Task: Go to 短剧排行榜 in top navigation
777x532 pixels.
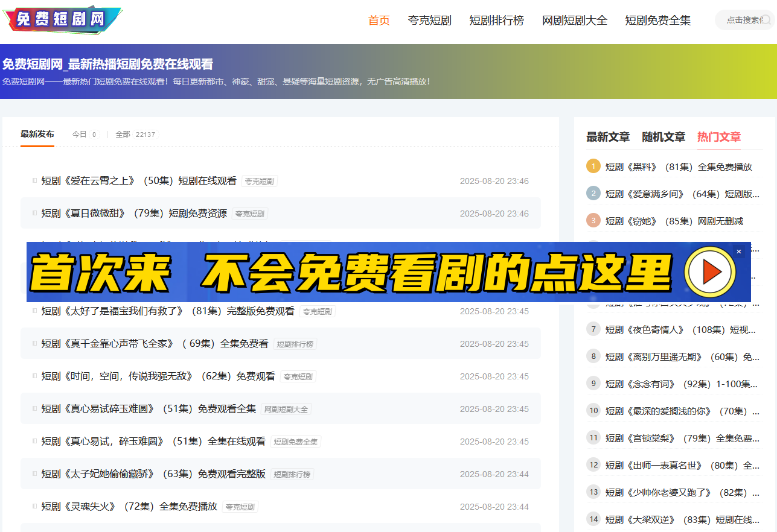Action: [496, 21]
